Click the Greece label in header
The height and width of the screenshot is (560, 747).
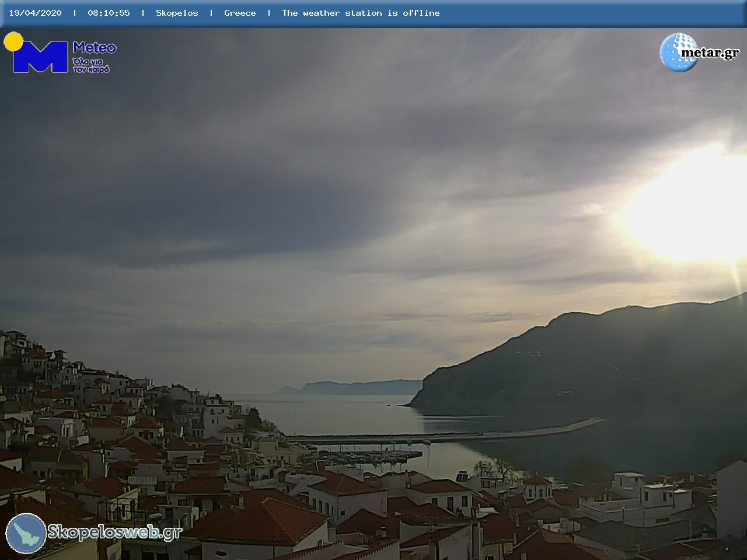click(x=240, y=13)
